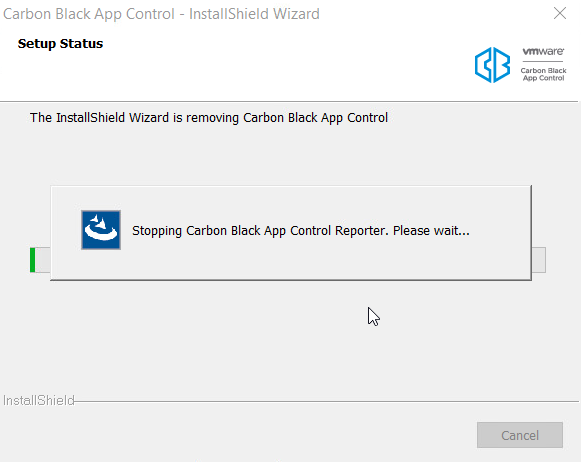Click the InstallShield setup icon in the popup
The image size is (581, 462).
pyautogui.click(x=101, y=230)
